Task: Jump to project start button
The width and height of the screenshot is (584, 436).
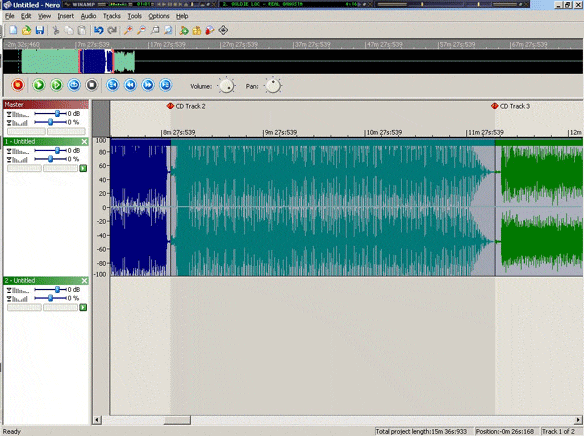Action: (112, 85)
